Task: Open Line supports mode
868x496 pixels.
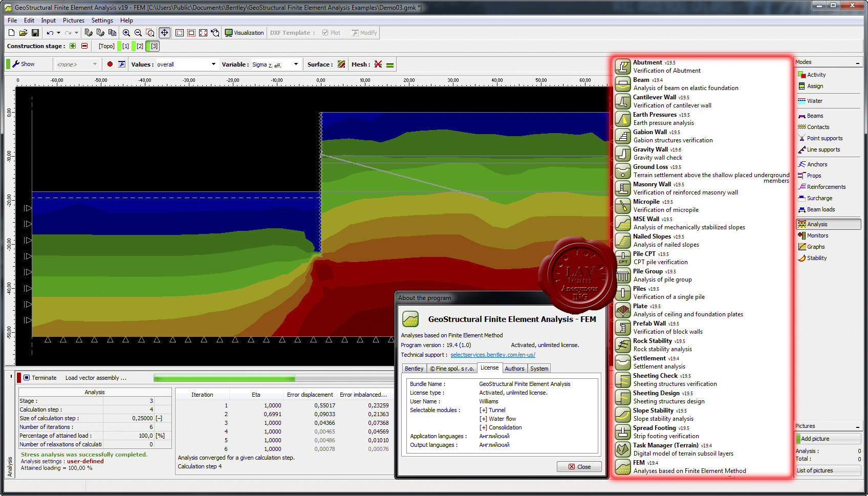Action: (x=819, y=149)
